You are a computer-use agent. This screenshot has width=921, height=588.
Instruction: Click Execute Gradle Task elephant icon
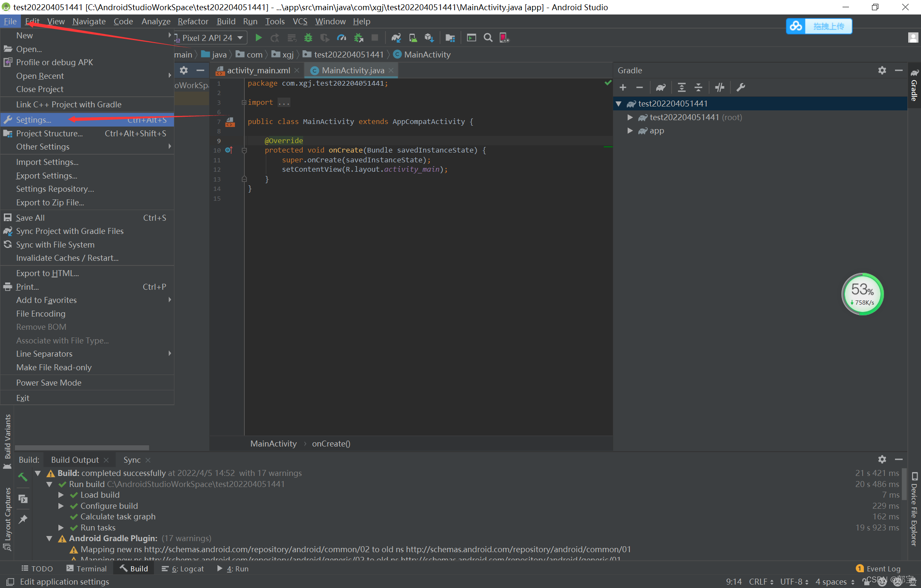point(661,87)
